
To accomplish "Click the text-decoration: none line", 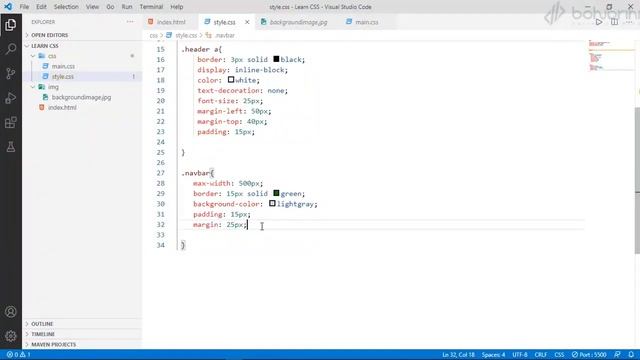I will [x=242, y=91].
